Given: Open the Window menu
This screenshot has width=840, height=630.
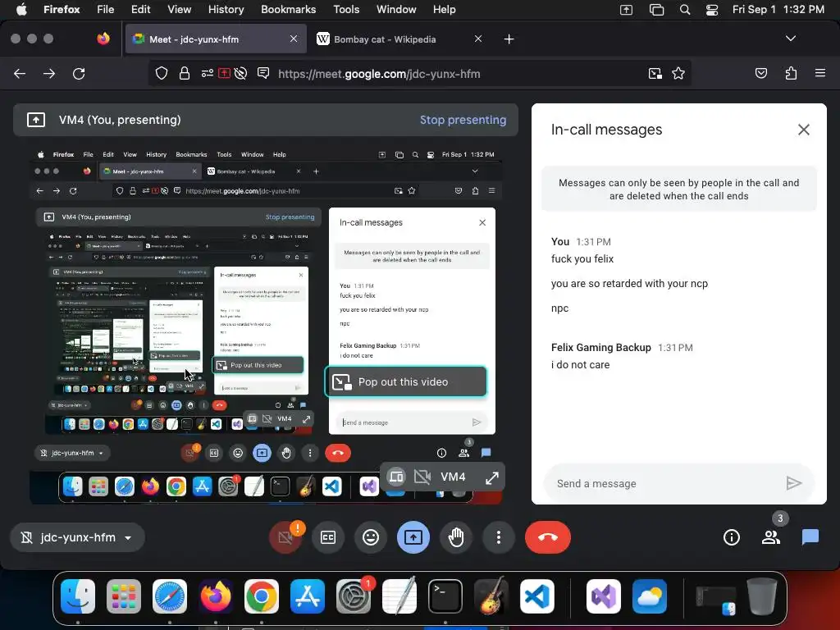Looking at the screenshot, I should pyautogui.click(x=396, y=9).
